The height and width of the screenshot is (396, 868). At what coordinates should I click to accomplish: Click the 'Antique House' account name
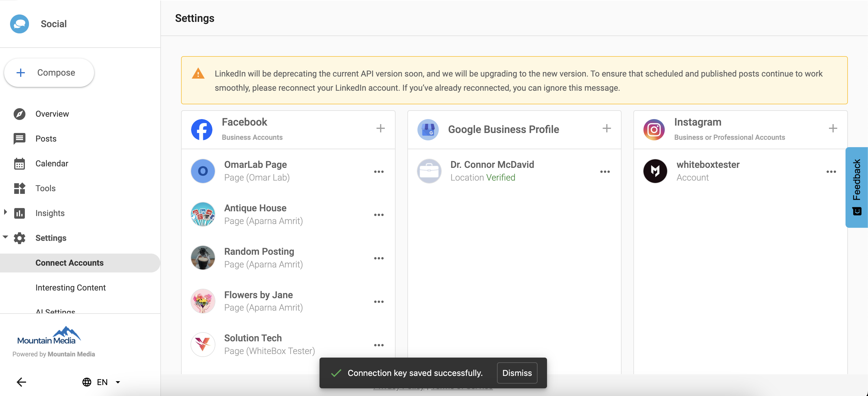pyautogui.click(x=255, y=208)
